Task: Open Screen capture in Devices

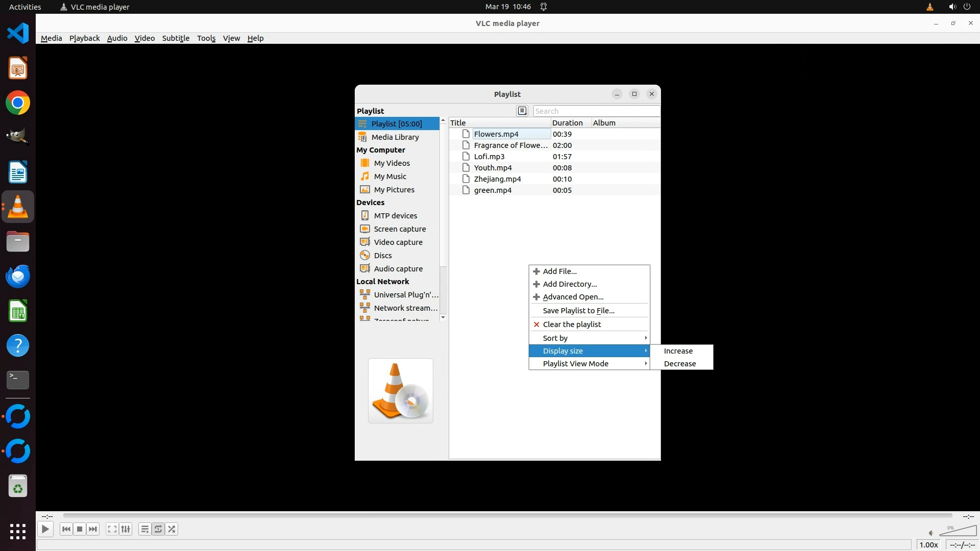Action: tap(399, 229)
